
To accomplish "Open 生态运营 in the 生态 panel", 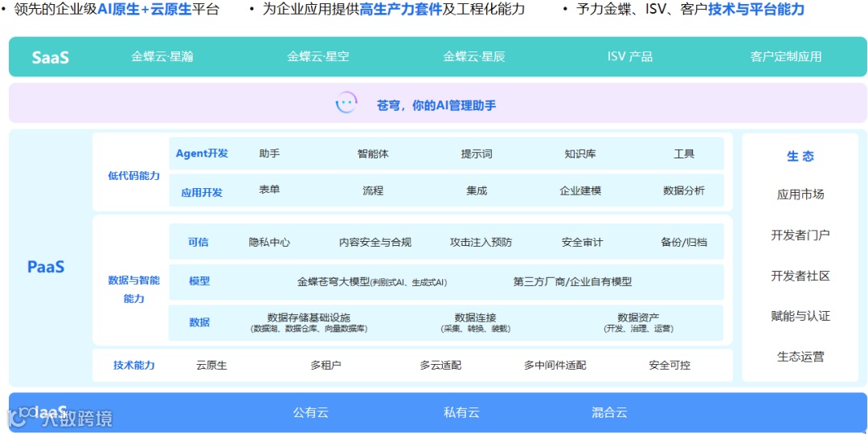I will click(x=800, y=357).
